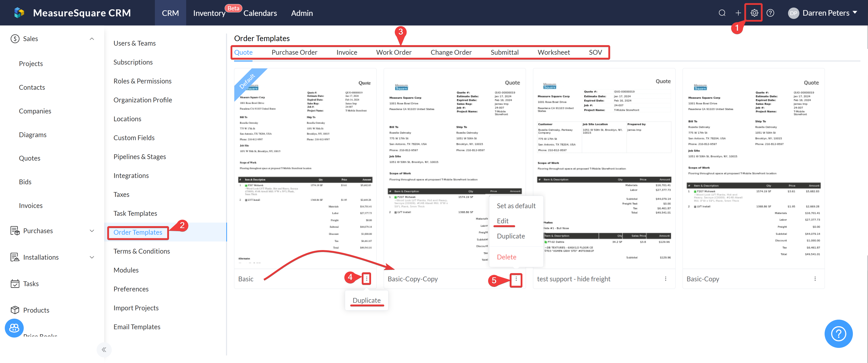Open the three-dot menu for the Basic template
Image resolution: width=868 pixels, height=363 pixels.
[x=367, y=279]
